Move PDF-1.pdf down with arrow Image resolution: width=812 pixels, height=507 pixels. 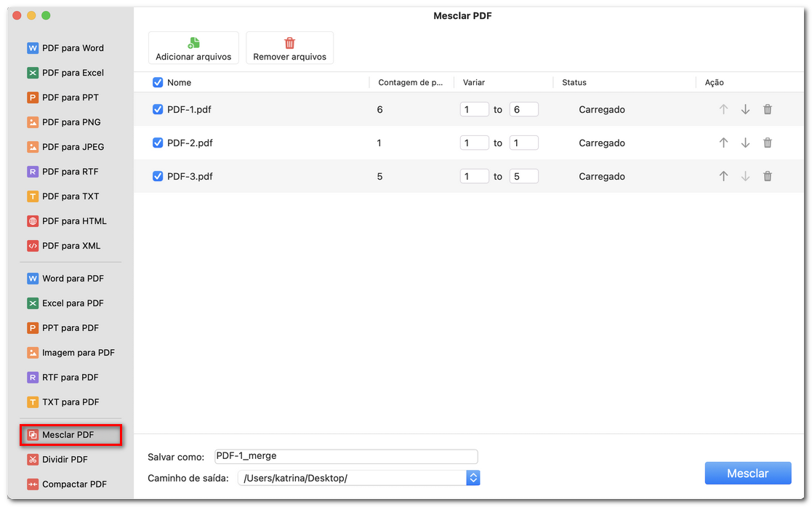[745, 110]
